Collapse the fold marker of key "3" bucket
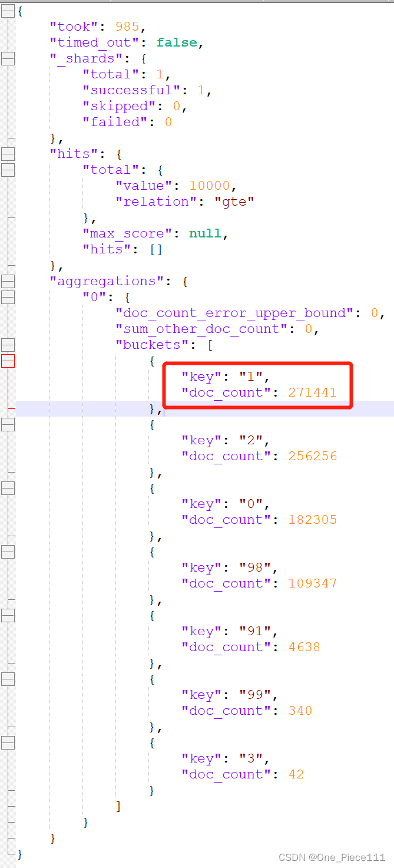This screenshot has width=394, height=868. coord(8,742)
